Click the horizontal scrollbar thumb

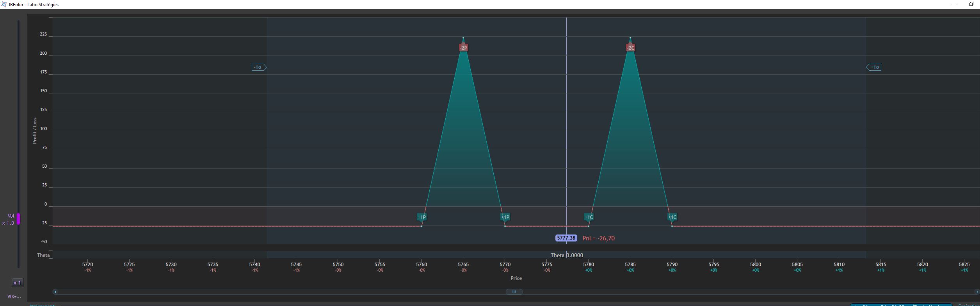pyautogui.click(x=514, y=292)
